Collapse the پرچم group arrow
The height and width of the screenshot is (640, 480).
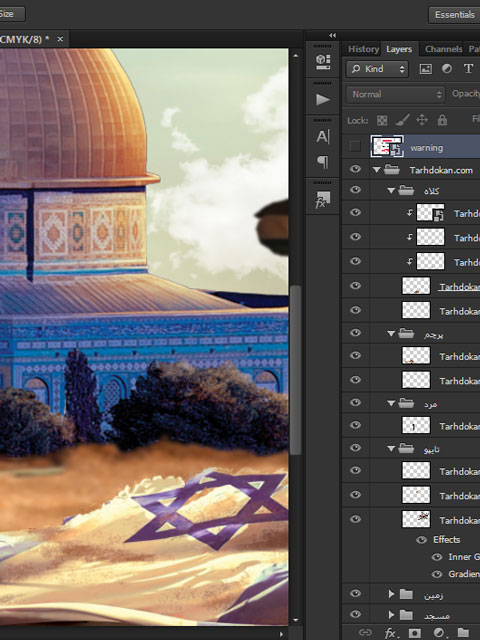tap(391, 333)
